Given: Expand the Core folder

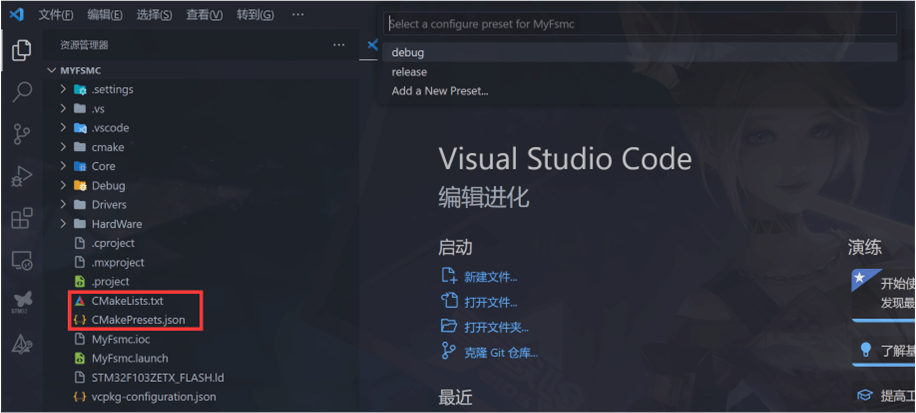Looking at the screenshot, I should click(x=103, y=166).
